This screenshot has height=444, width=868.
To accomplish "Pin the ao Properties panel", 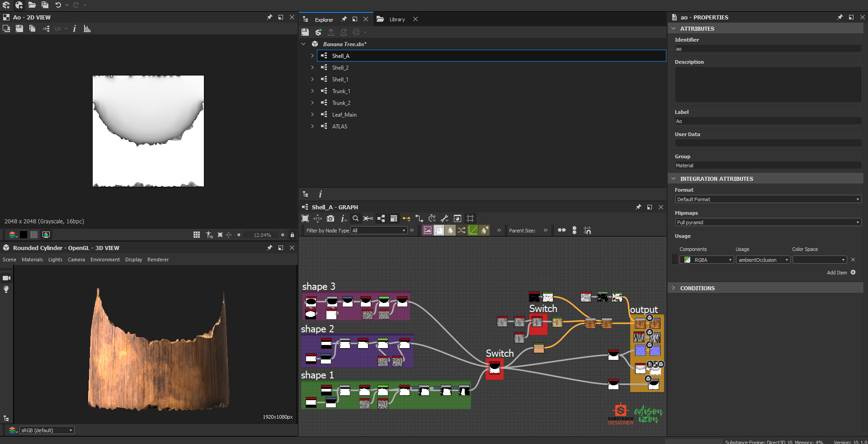I will [840, 17].
